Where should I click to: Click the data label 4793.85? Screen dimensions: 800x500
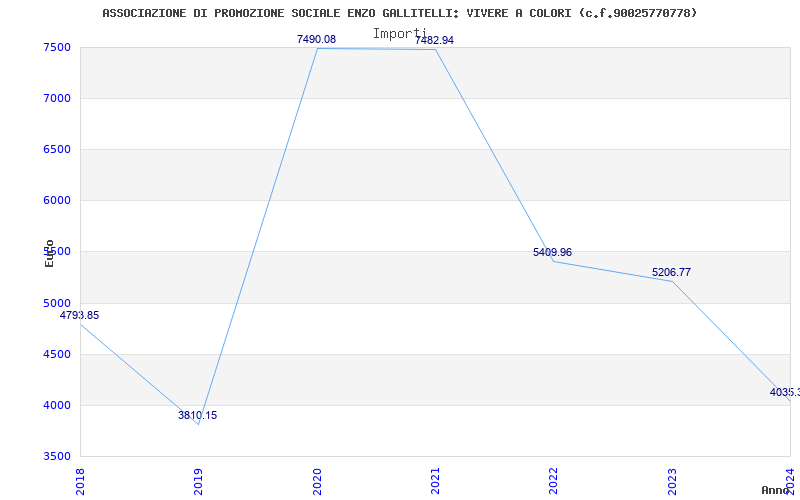(x=80, y=315)
